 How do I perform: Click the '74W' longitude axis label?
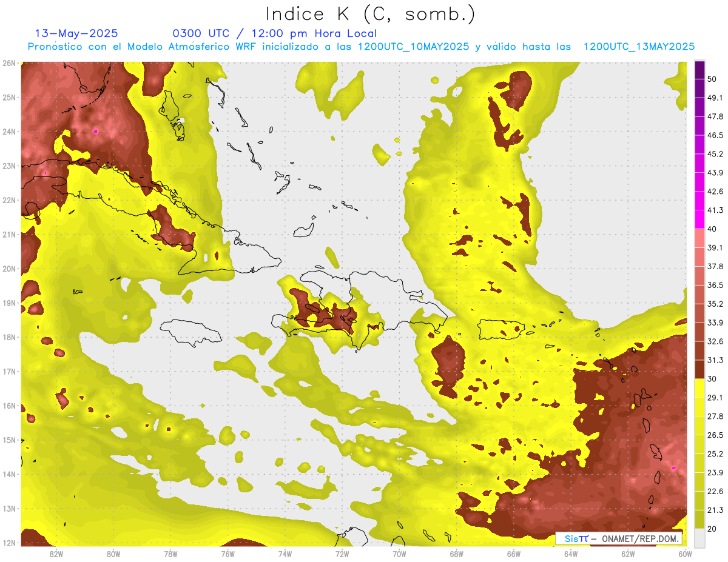[285, 554]
